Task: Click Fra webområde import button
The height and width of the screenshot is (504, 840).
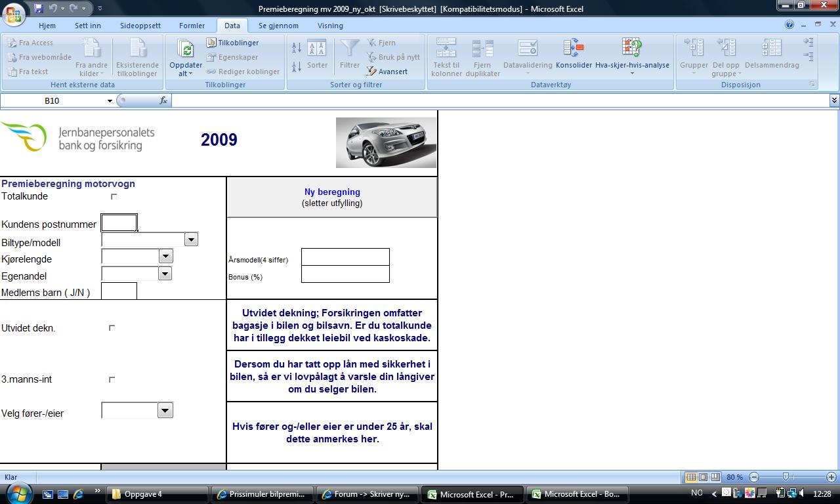Action: click(x=39, y=57)
